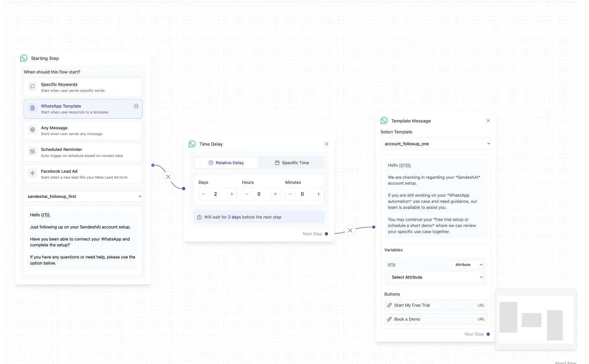Click the document icon for WhatsApp Template

33,108
